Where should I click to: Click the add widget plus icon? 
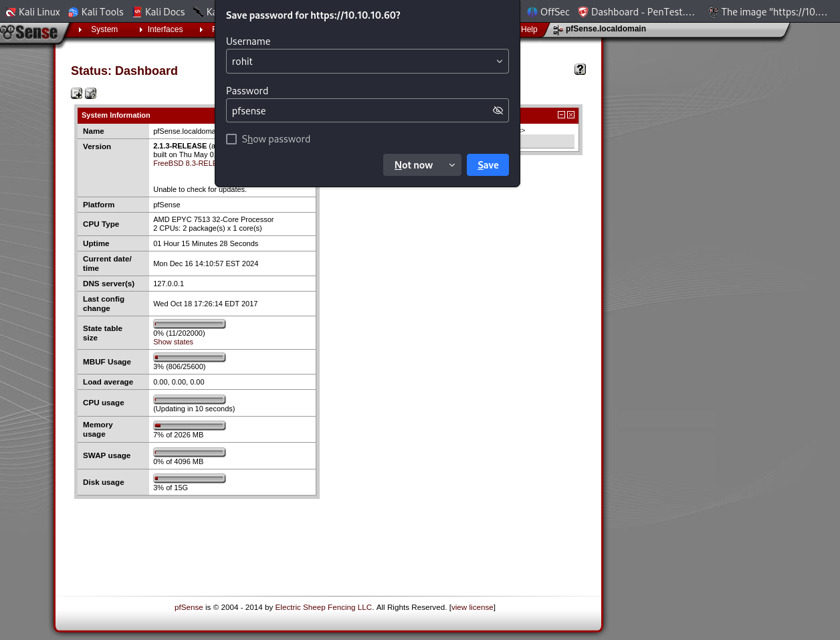(76, 94)
